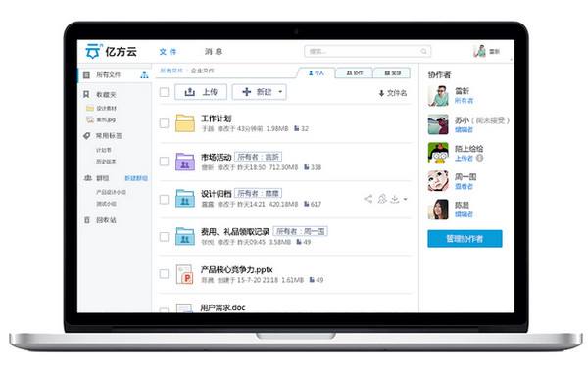Open the 产品核心竞争力.pptx file name
Viewport: 588px width, 376px height.
click(x=236, y=269)
